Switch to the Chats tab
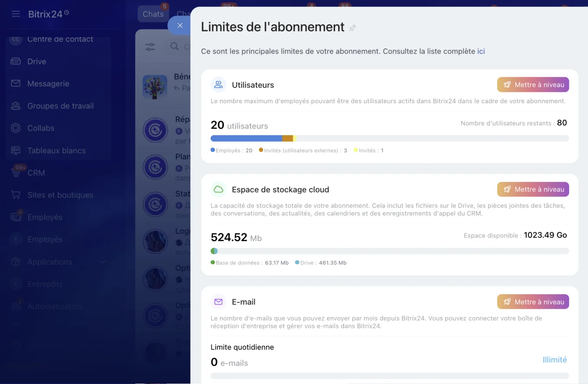588x384 pixels. click(153, 14)
